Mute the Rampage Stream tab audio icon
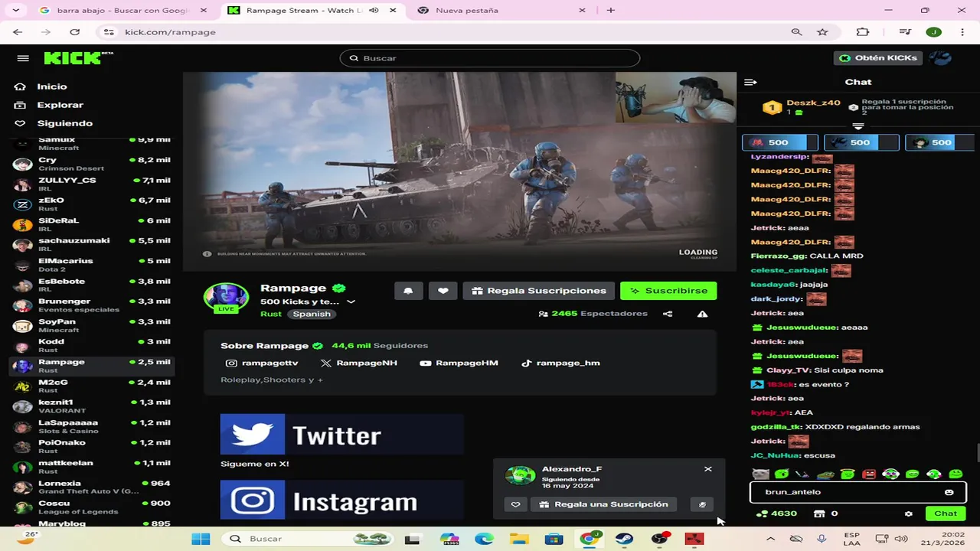Viewport: 980px width, 551px height. click(374, 11)
